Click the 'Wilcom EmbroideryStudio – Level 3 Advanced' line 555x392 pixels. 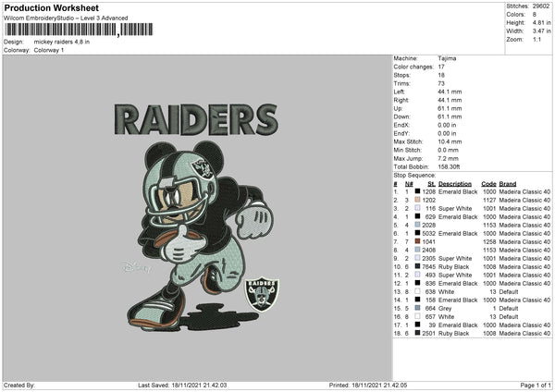pyautogui.click(x=66, y=18)
